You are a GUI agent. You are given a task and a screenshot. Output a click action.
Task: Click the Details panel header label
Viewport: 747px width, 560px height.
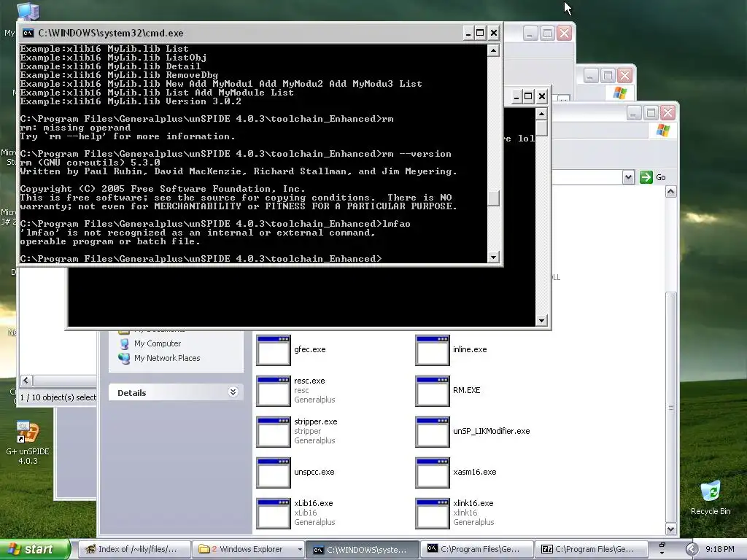[x=132, y=393]
